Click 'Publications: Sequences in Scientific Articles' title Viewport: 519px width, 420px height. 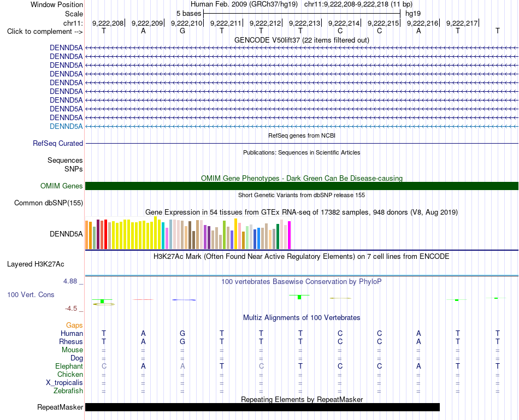pos(302,152)
